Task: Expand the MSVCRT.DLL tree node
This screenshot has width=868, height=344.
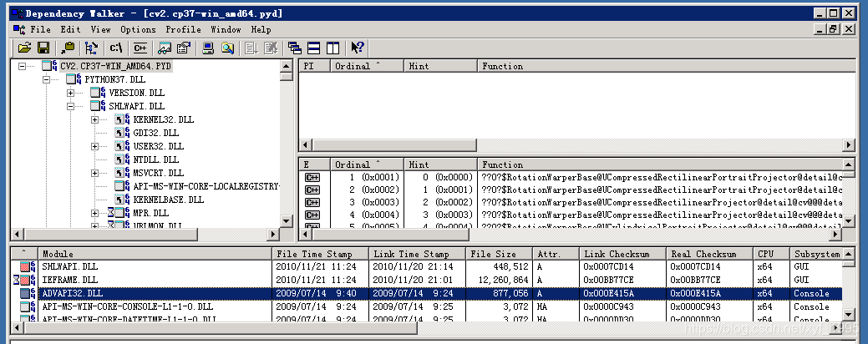Action: click(x=95, y=173)
